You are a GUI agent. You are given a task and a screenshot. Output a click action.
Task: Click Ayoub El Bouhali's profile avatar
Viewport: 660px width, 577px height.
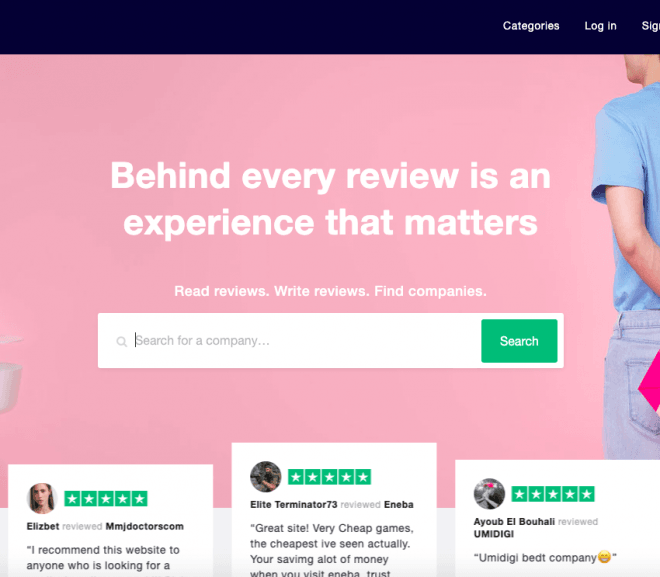point(489,494)
